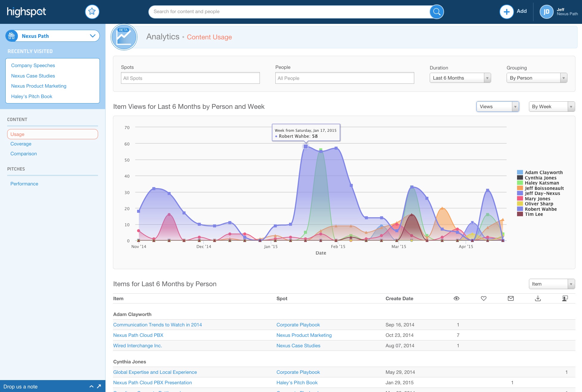The image size is (582, 392).
Task: Click Robert Wahbe Jan 17 data point
Action: (x=305, y=146)
